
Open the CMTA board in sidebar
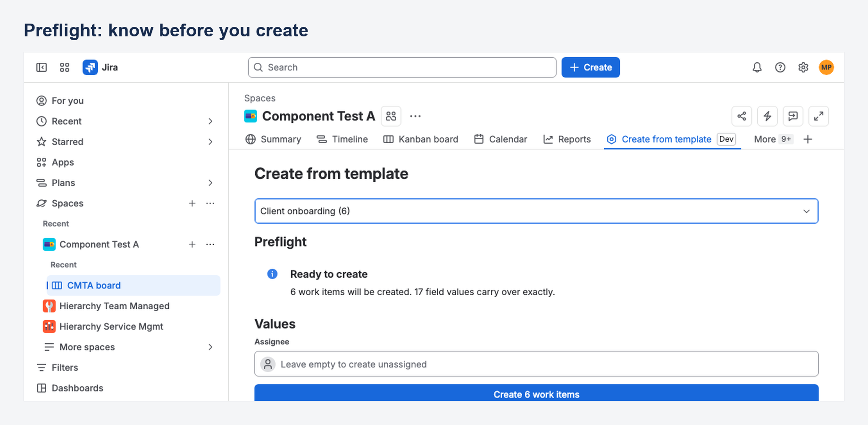point(134,286)
